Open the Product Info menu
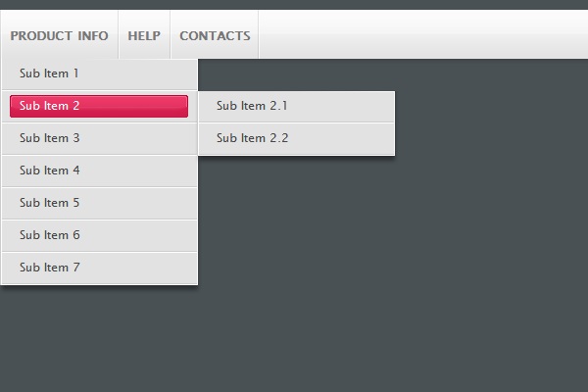Viewport: 588px width, 392px height. 59,36
